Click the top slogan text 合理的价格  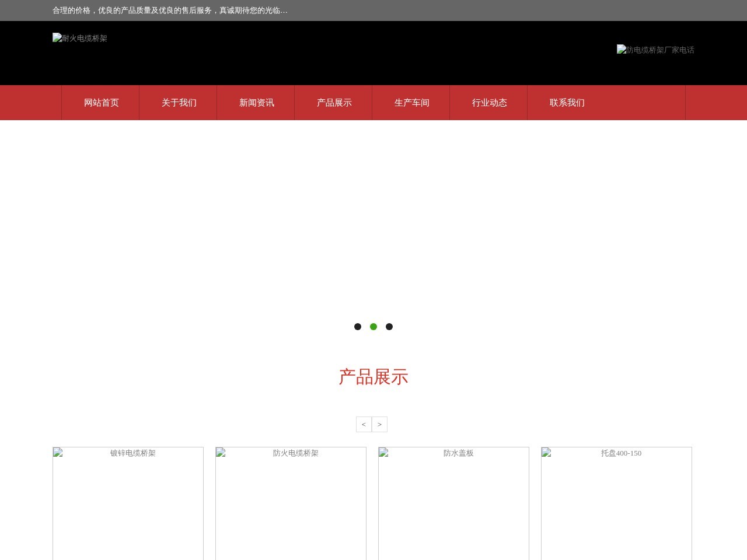170,10
